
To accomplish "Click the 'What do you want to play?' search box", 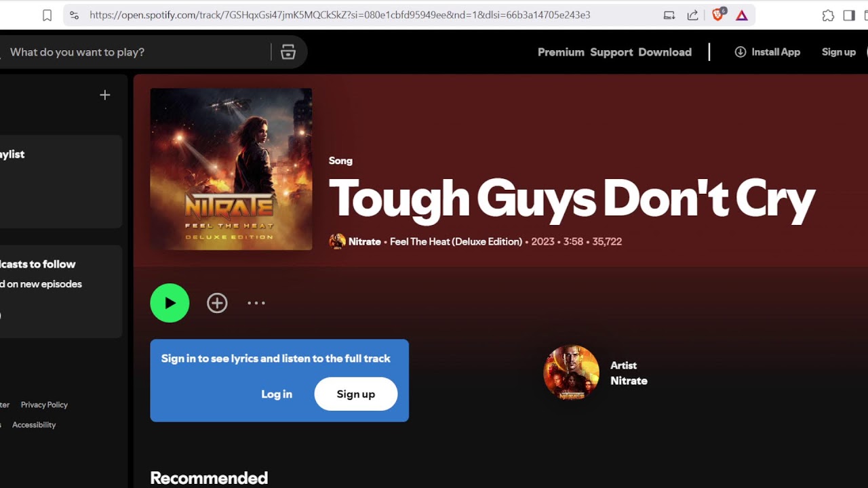I will coord(136,52).
